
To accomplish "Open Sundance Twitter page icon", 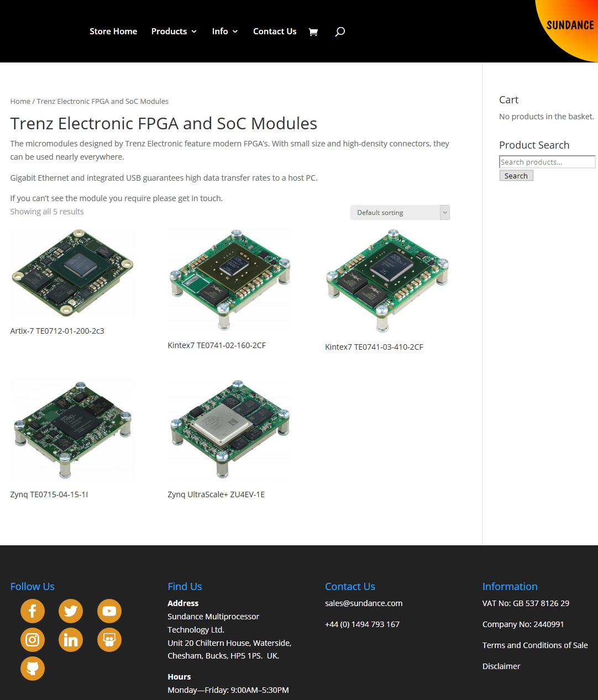I will point(71,611).
